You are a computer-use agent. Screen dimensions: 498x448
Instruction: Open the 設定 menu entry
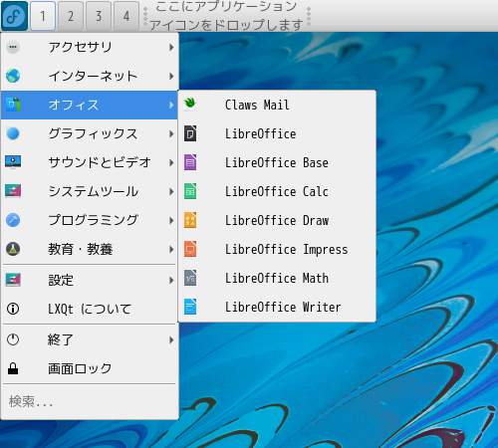(90, 280)
